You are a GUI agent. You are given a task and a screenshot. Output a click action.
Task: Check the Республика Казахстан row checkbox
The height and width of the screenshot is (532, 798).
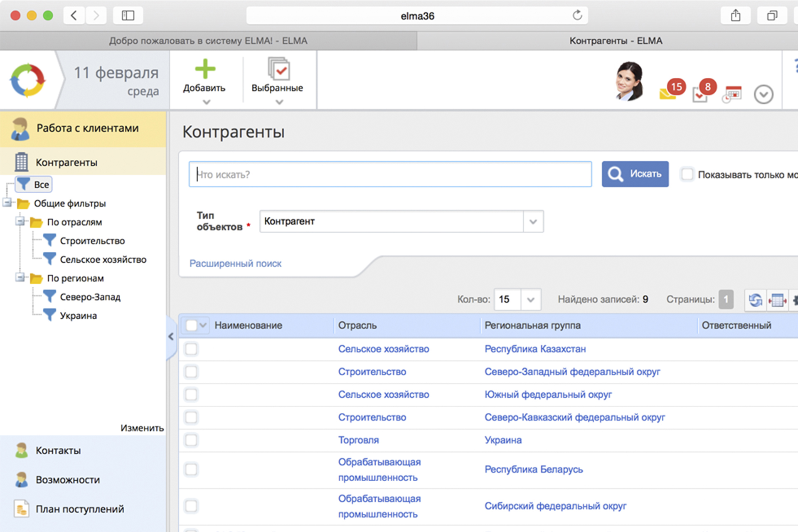coord(192,349)
